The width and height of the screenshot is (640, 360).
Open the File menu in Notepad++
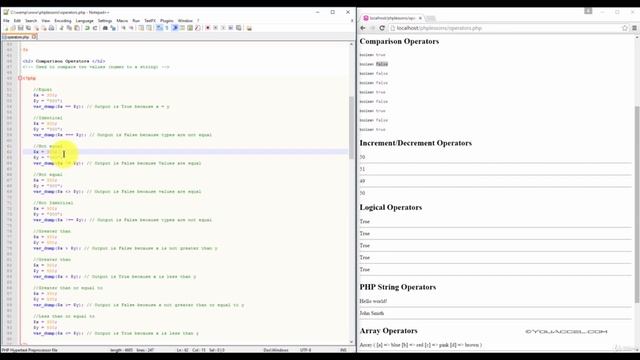(x=6, y=20)
